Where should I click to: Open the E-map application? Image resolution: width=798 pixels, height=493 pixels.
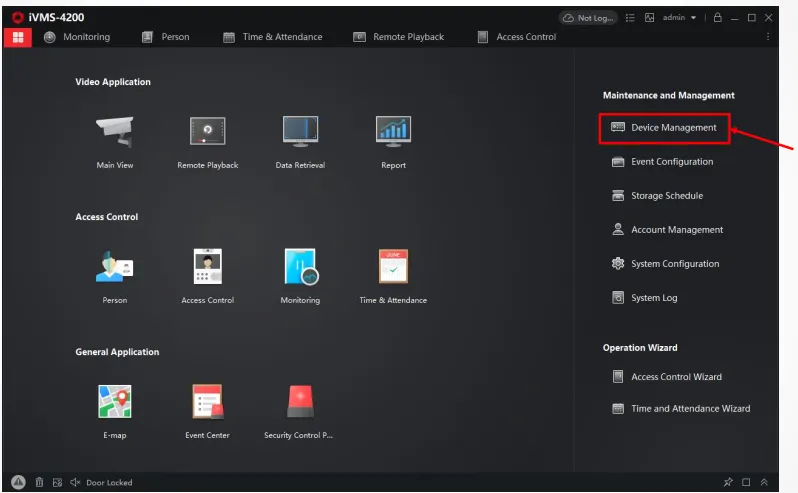pyautogui.click(x=114, y=402)
